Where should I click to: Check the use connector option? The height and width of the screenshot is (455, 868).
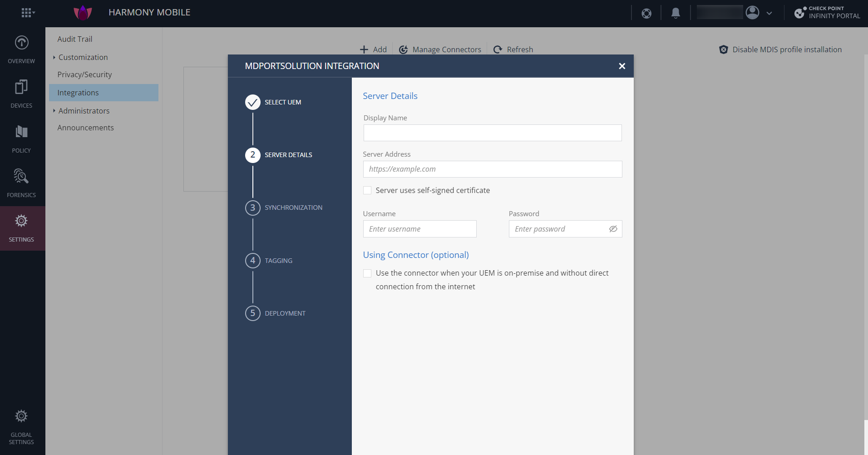coord(367,273)
